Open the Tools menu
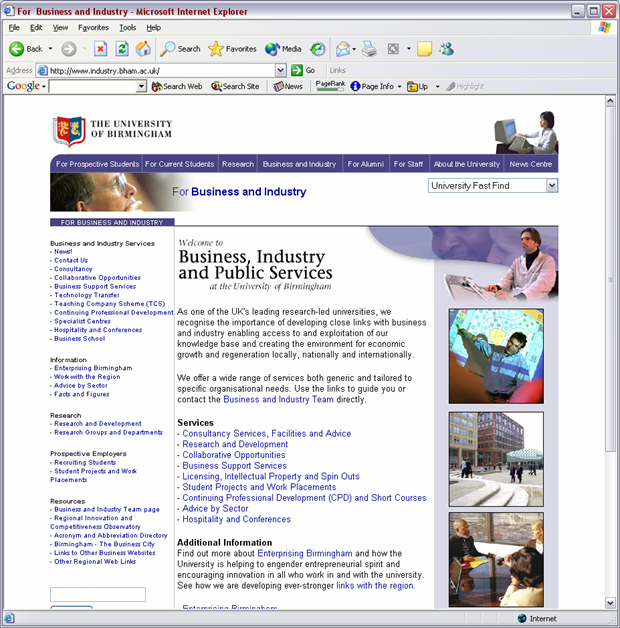 tap(127, 28)
